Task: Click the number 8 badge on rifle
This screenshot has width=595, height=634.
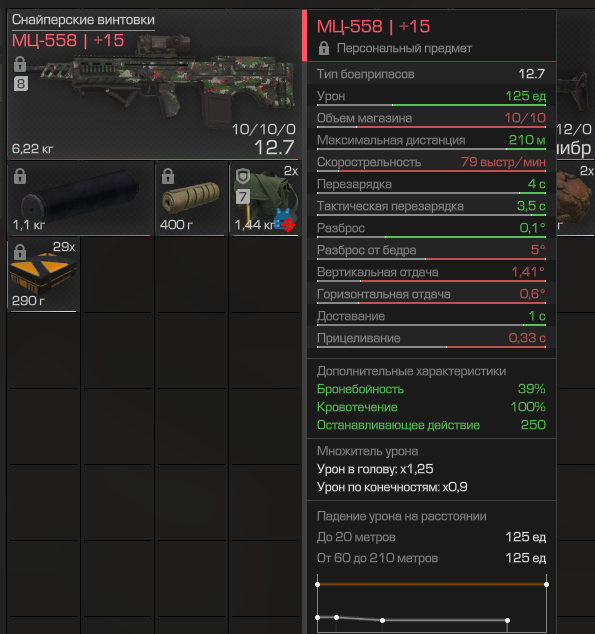Action: 21,84
